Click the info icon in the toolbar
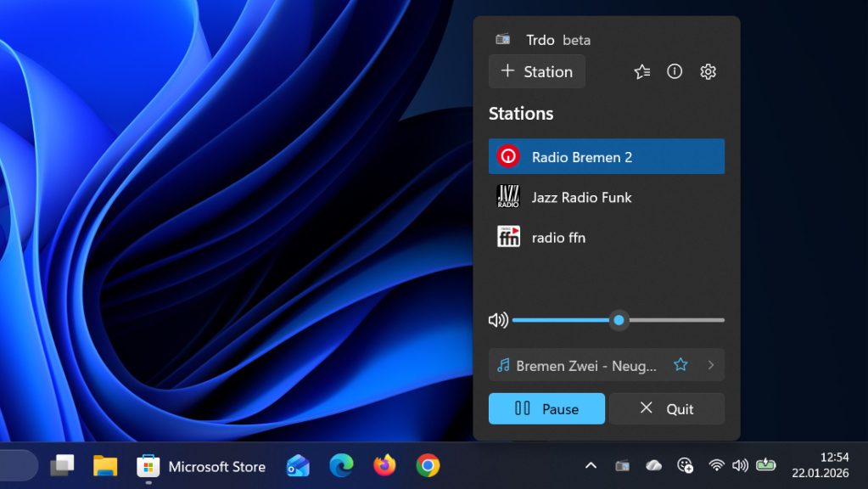The width and height of the screenshot is (868, 489). click(674, 71)
